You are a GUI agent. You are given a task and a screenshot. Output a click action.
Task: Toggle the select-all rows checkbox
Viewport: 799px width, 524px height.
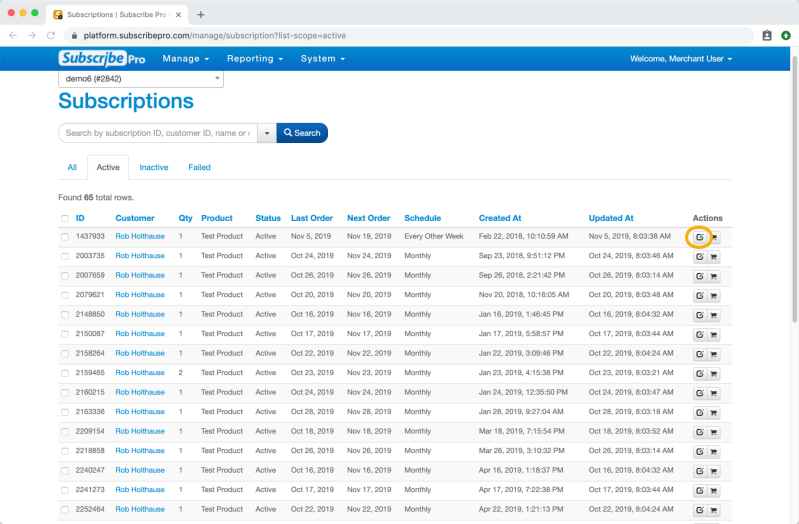tap(65, 218)
